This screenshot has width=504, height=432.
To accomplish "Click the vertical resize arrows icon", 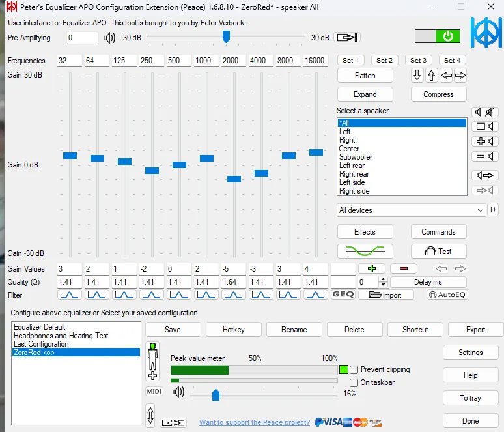I will [x=150, y=414].
